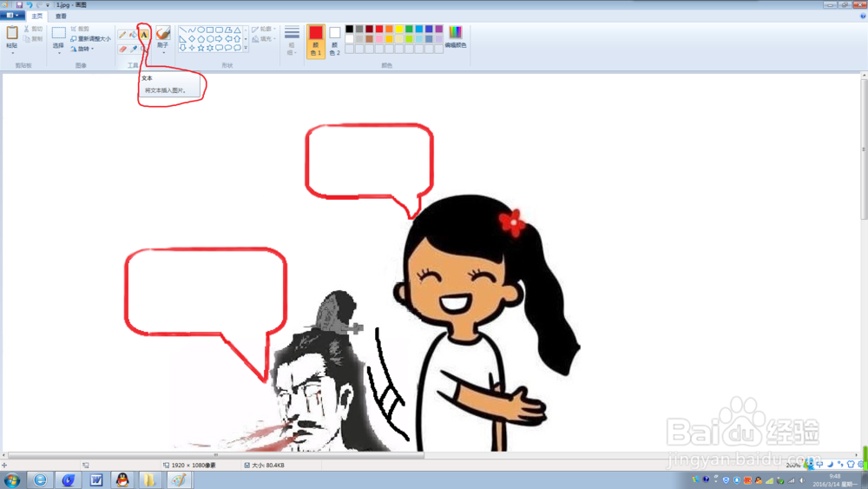868x489 pixels.
Task: Expand the full shapes gallery with More arrow
Action: pyautogui.click(x=246, y=48)
